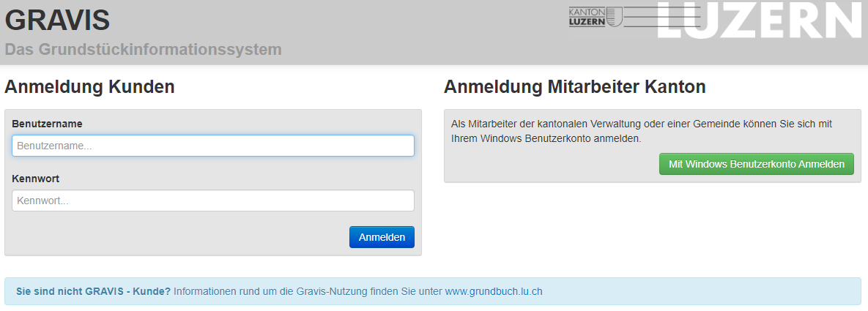
Task: Click the Benutzername field label
Action: coord(47,124)
